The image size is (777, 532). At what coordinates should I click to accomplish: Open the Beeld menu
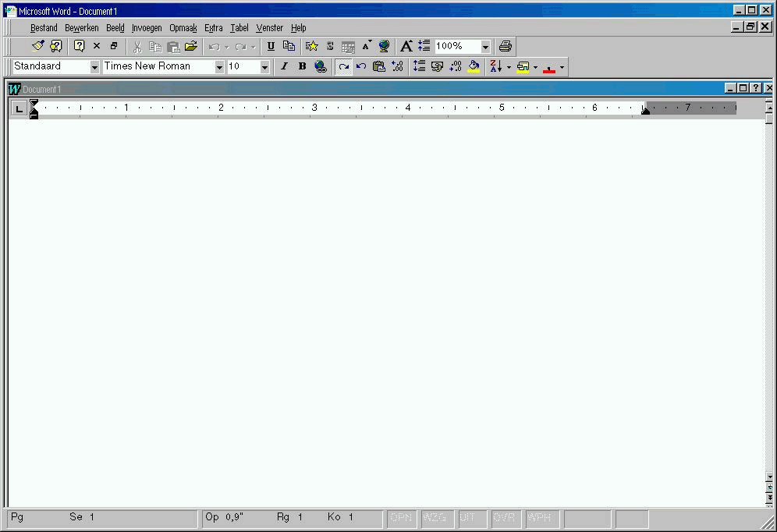(x=115, y=28)
